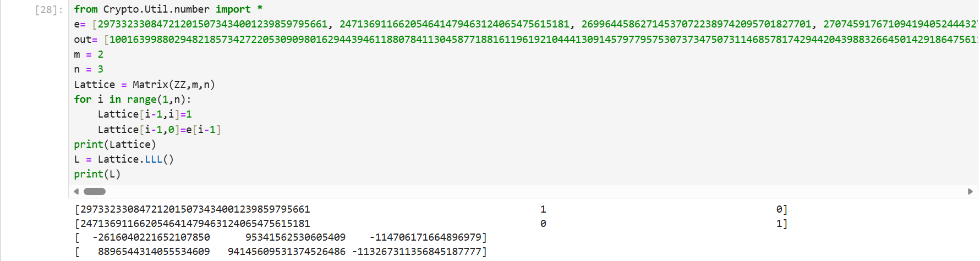The image size is (980, 261).
Task: Place cursor on the 'print(Lattice)' line
Action: 114,145
